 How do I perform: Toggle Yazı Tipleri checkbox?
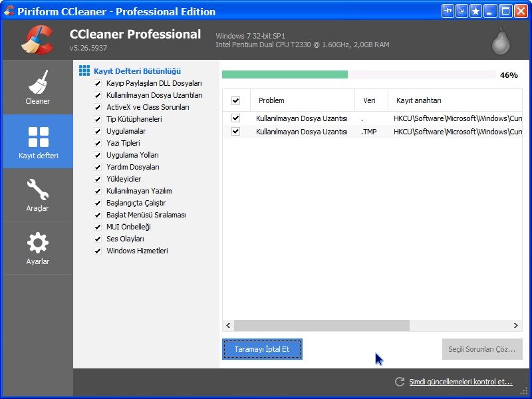point(98,143)
